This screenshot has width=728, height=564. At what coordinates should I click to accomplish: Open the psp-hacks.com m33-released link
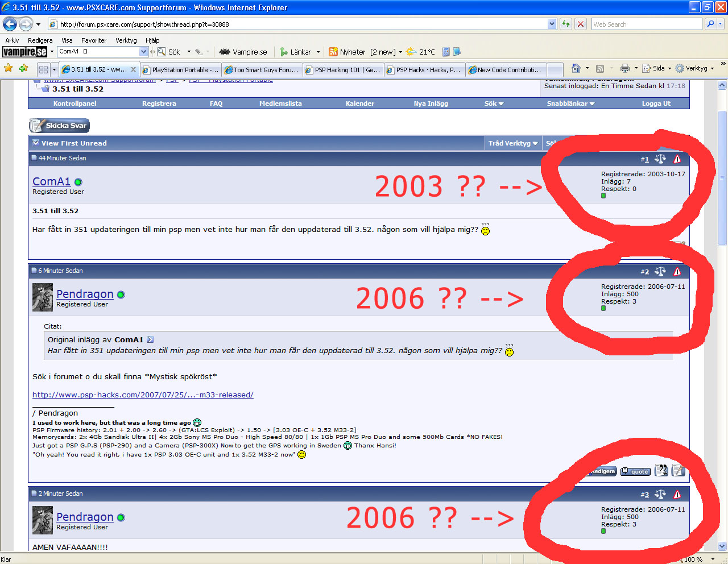143,395
